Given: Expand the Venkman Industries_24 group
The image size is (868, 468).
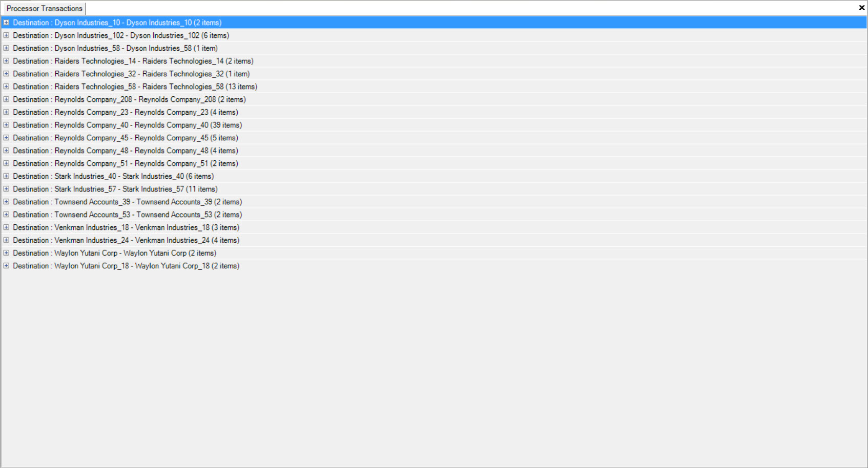Looking at the screenshot, I should 6,240.
